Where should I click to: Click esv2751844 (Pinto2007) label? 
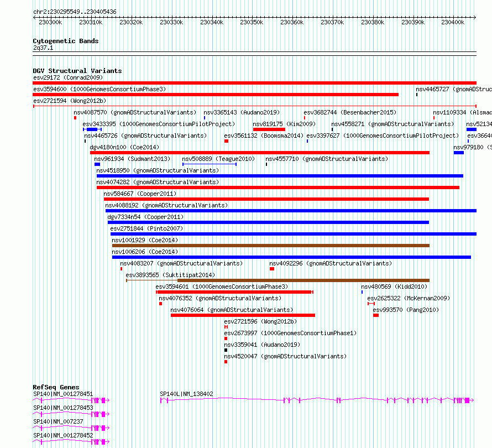pos(146,228)
